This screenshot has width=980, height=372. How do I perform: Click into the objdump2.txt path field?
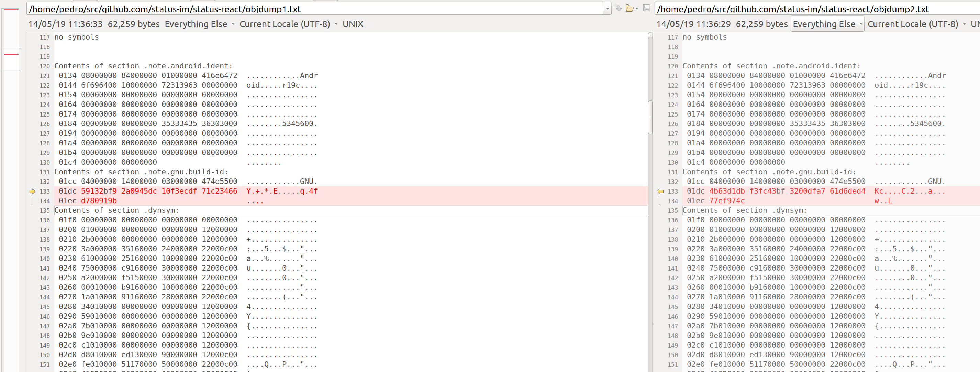817,8
